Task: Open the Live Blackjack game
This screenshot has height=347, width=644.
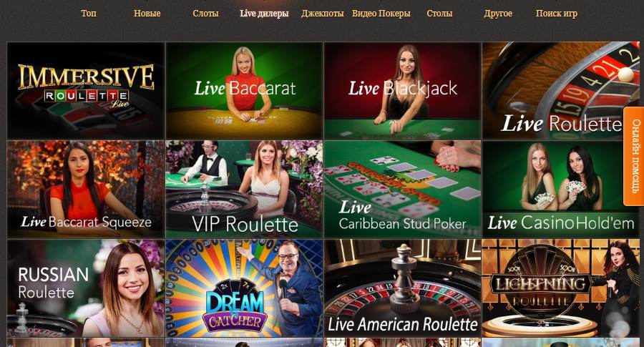Action: (402, 91)
